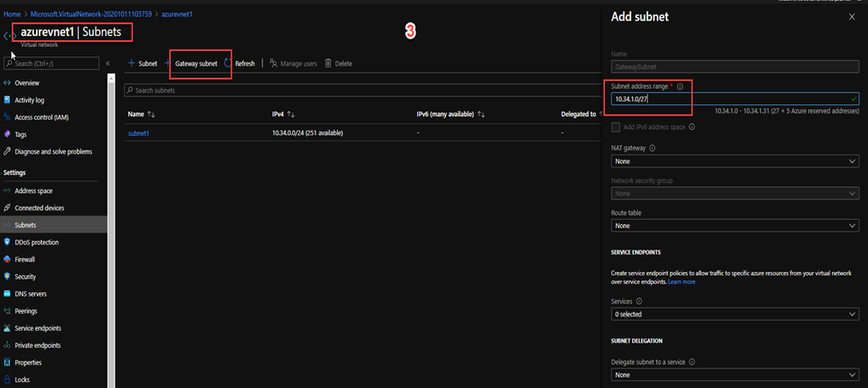This screenshot has height=388, width=868.
Task: Close the Add subnet panel
Action: (852, 17)
